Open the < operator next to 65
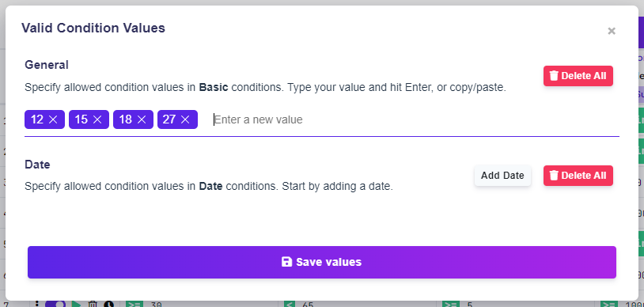The height and width of the screenshot is (307, 644). 289,305
